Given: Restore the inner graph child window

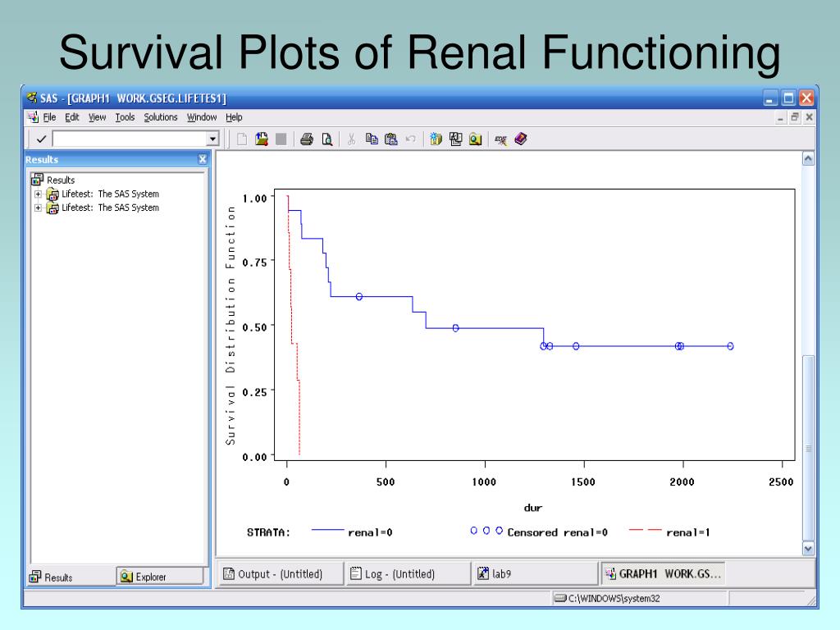Looking at the screenshot, I should tap(795, 116).
